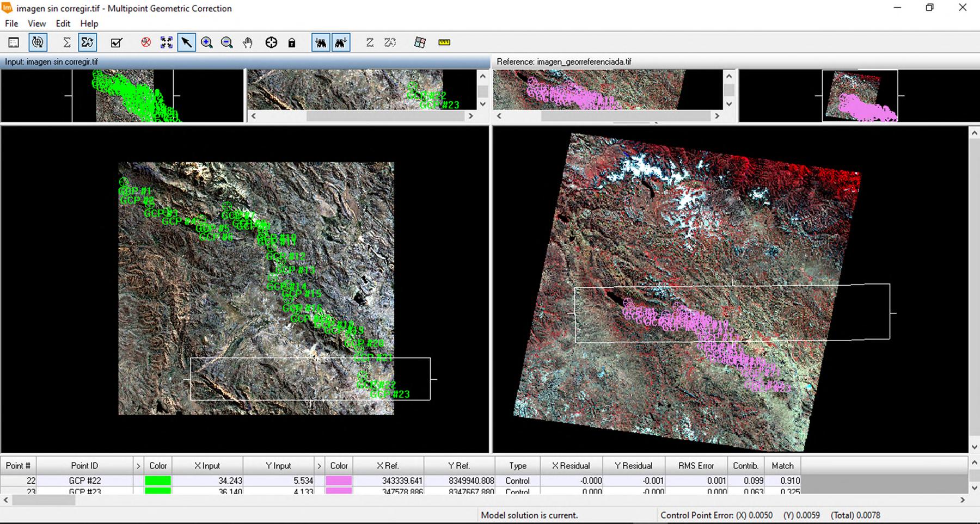Select the create GCP crosshair tool
Viewport: 980px width, 524px height.
point(271,42)
